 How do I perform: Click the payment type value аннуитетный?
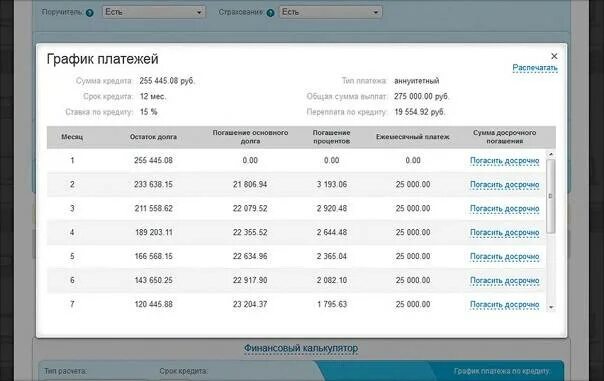pyautogui.click(x=416, y=81)
